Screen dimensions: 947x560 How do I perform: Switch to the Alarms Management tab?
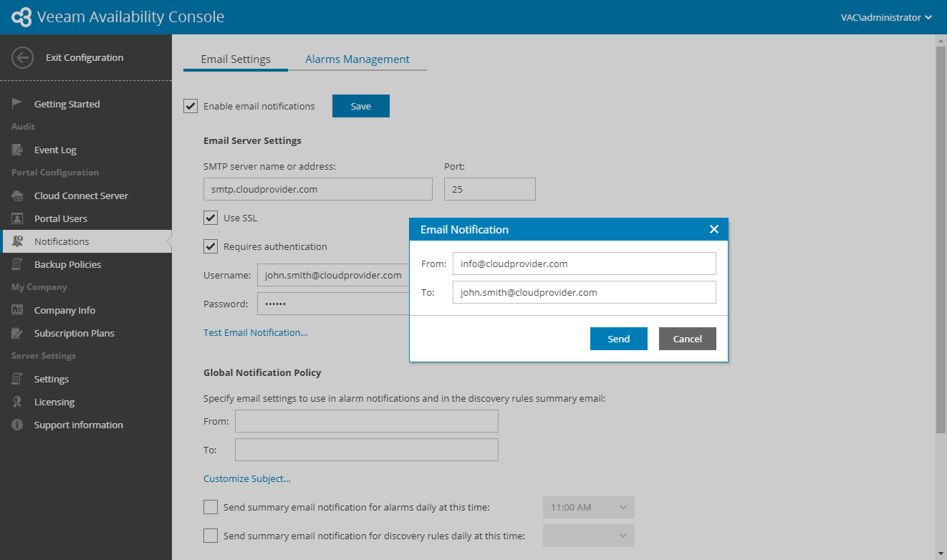[357, 59]
